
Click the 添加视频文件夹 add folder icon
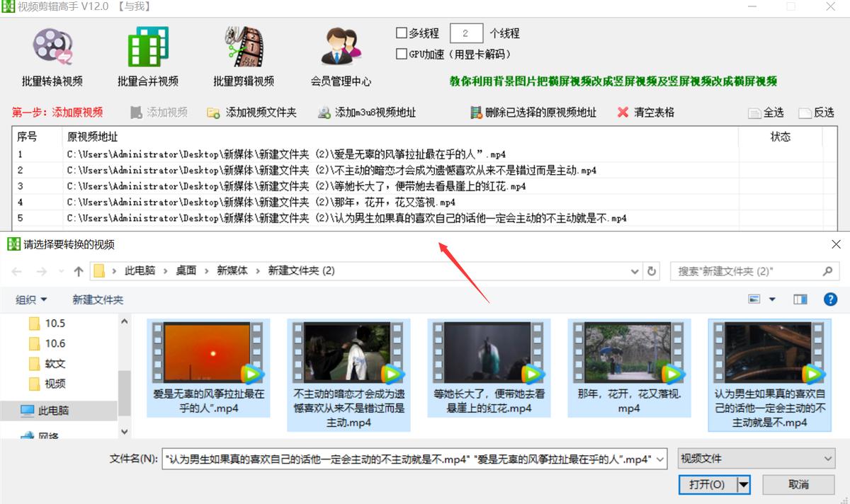coord(213,112)
